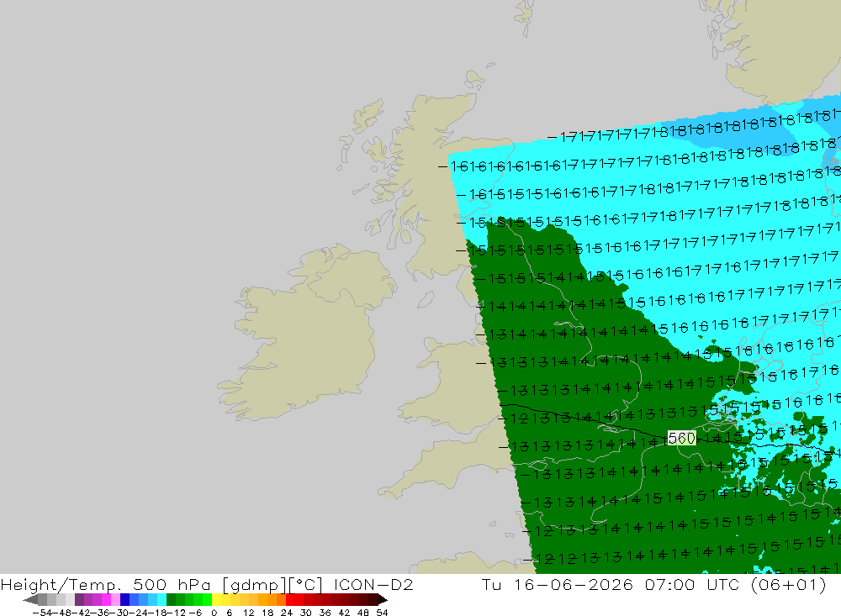Image resolution: width=841 pixels, height=616 pixels.
Task: Select the dark blue legend color swatch
Action: click(x=124, y=599)
